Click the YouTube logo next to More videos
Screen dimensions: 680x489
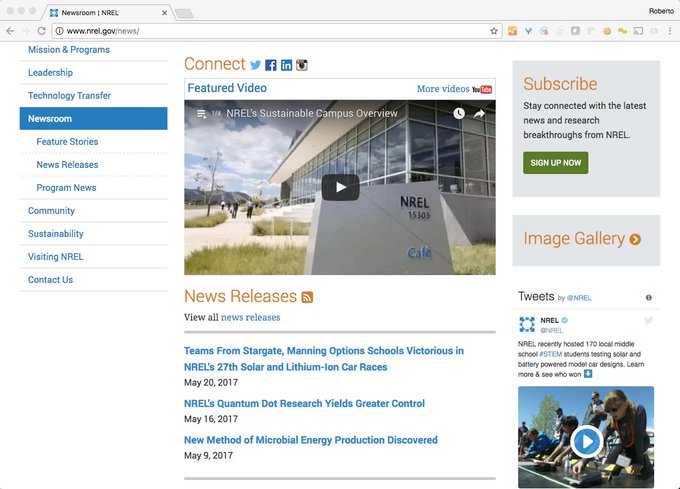tap(482, 89)
